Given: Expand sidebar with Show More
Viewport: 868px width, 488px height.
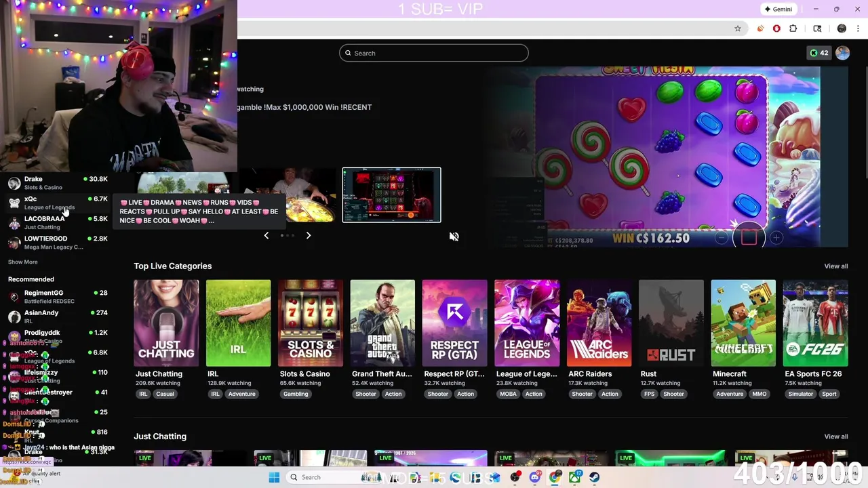Looking at the screenshot, I should pos(23,262).
